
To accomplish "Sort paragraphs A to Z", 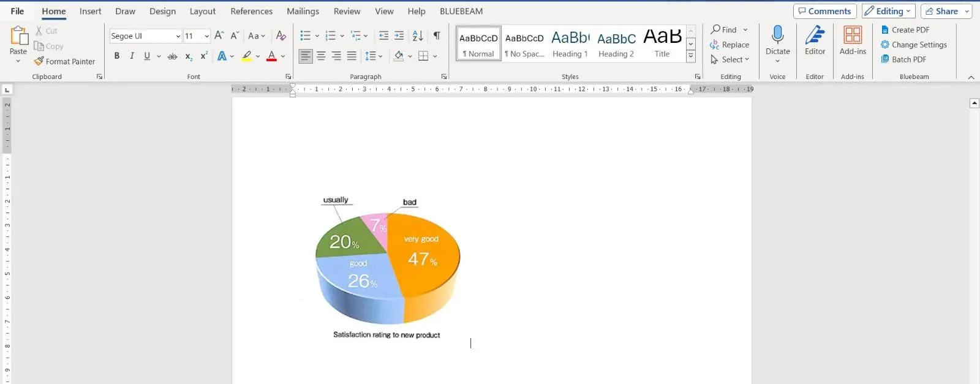I will (x=418, y=36).
